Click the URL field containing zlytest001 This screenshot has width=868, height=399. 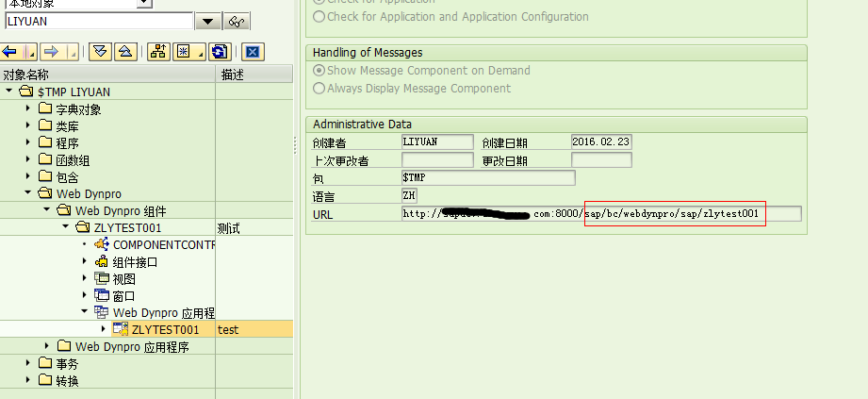pos(601,214)
